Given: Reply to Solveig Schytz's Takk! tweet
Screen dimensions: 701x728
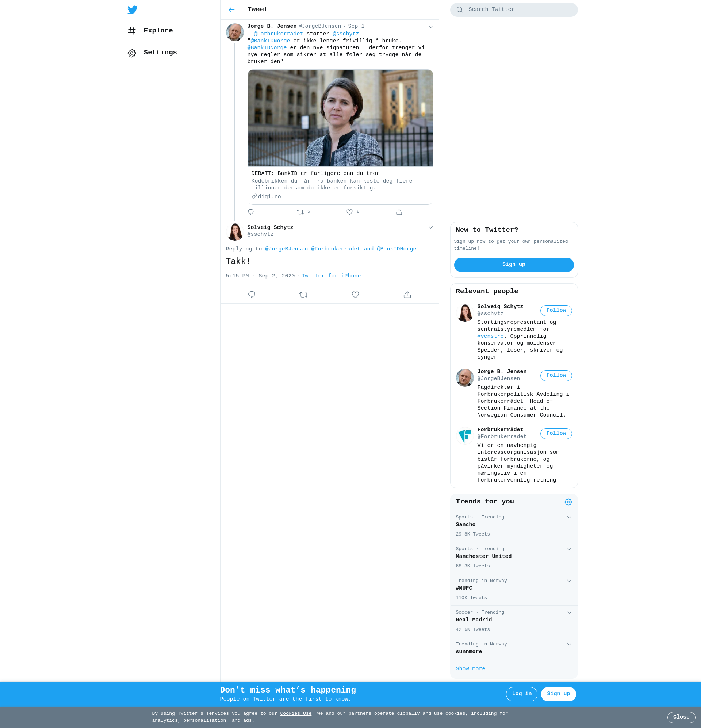Looking at the screenshot, I should coord(252,295).
